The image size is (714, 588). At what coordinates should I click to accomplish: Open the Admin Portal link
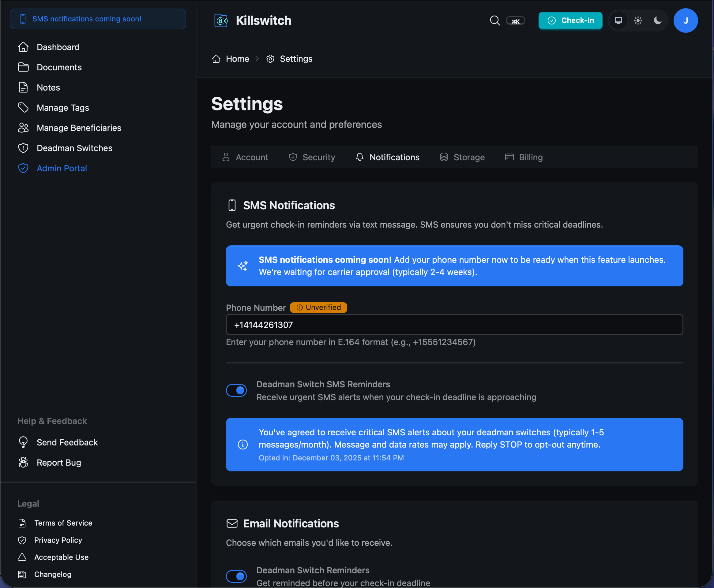[x=62, y=168]
